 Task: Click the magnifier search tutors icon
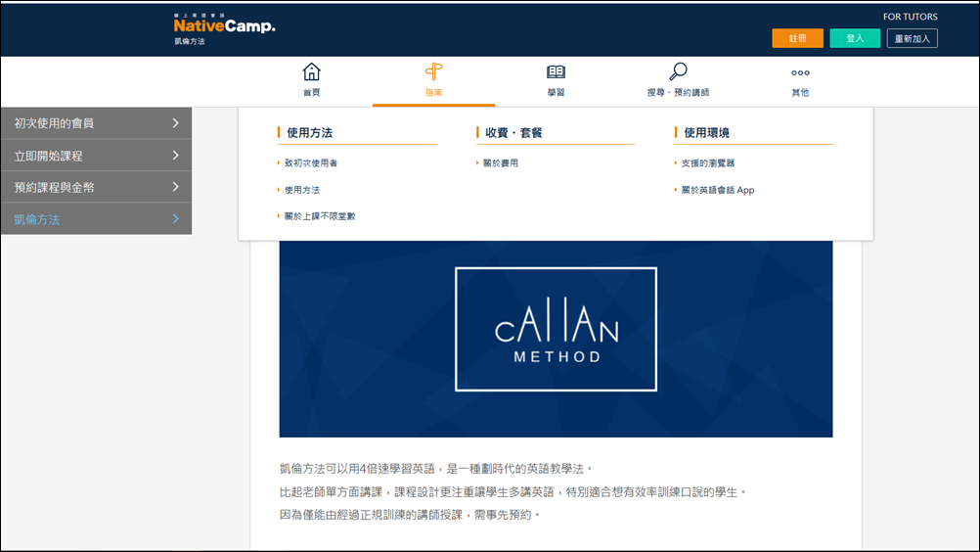coord(678,71)
